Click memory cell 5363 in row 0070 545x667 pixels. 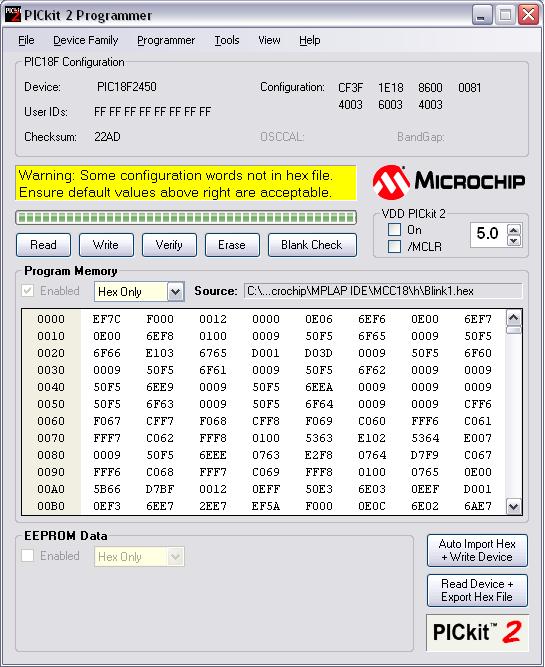(x=319, y=438)
